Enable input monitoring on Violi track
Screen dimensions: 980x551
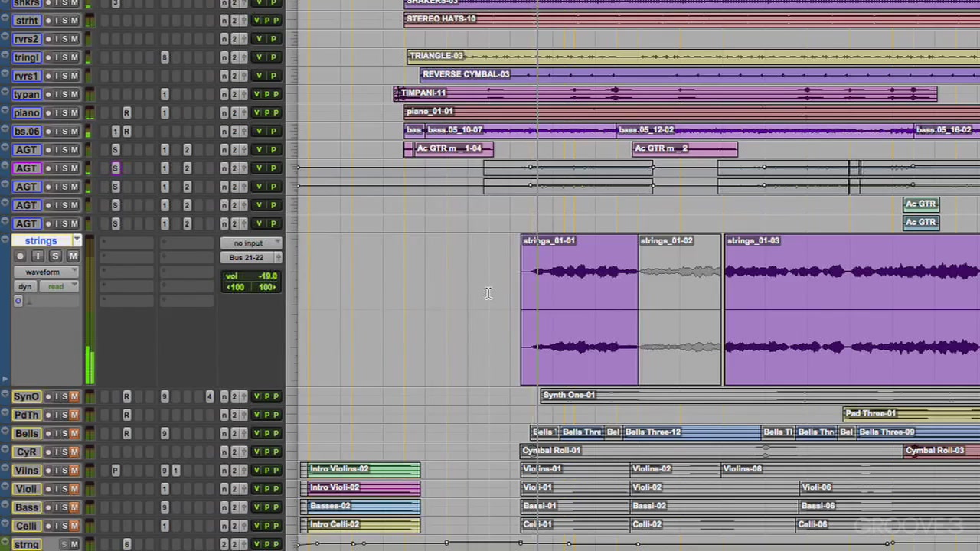tap(57, 489)
